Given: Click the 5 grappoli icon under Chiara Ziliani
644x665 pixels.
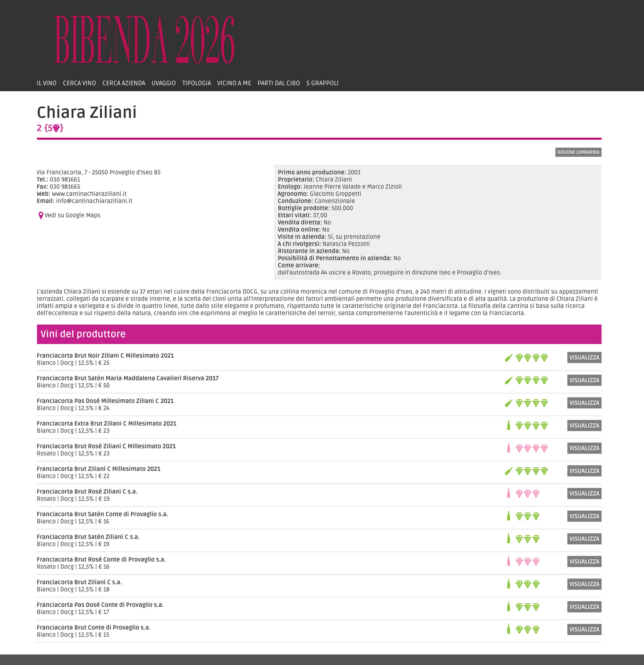Looking at the screenshot, I should pyautogui.click(x=56, y=128).
